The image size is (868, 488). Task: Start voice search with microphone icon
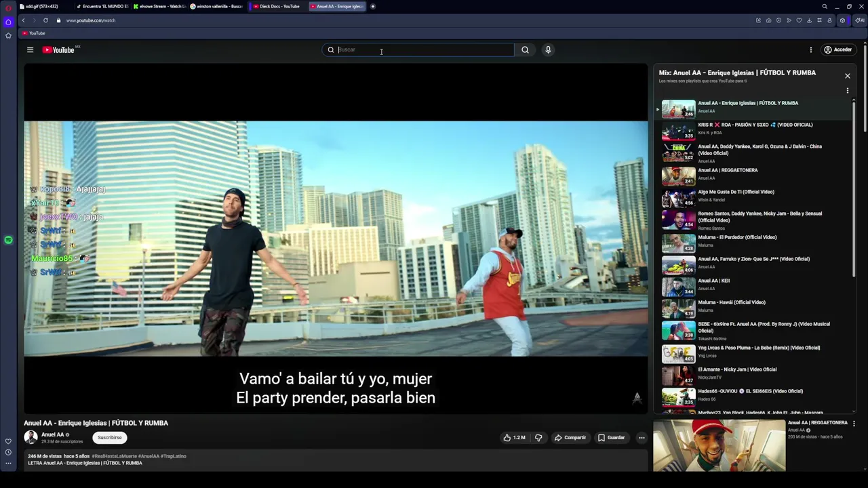548,49
